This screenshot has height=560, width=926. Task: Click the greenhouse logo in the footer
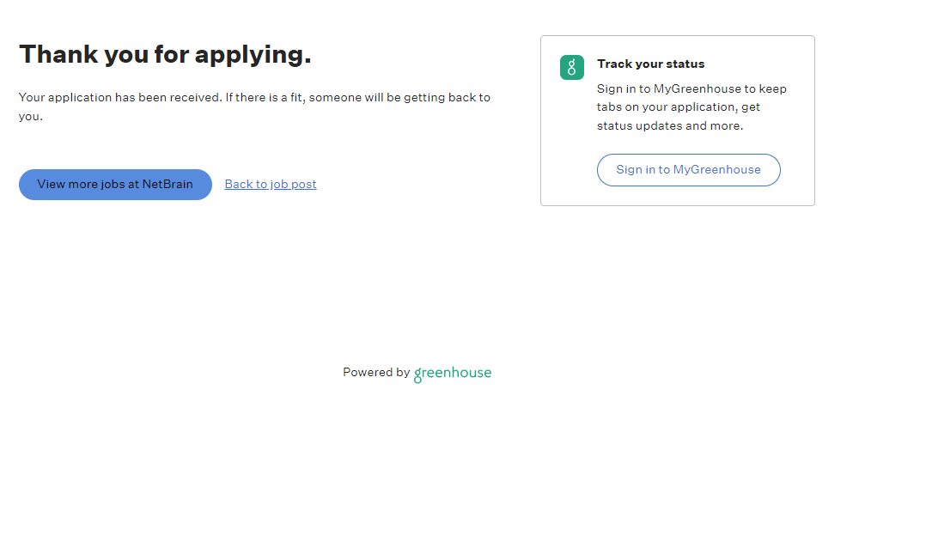tap(453, 374)
